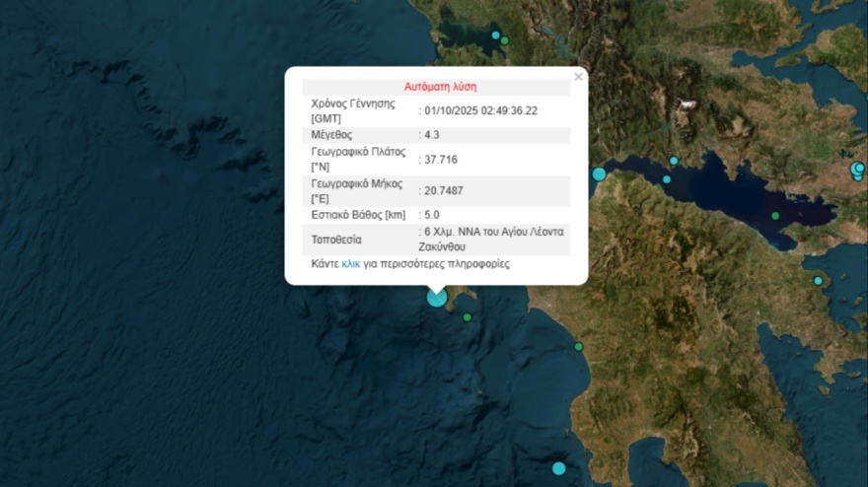Image resolution: width=868 pixels, height=487 pixels.
Task: Click the isolated cyan marker on the eastern coast
Action: click(x=818, y=281)
